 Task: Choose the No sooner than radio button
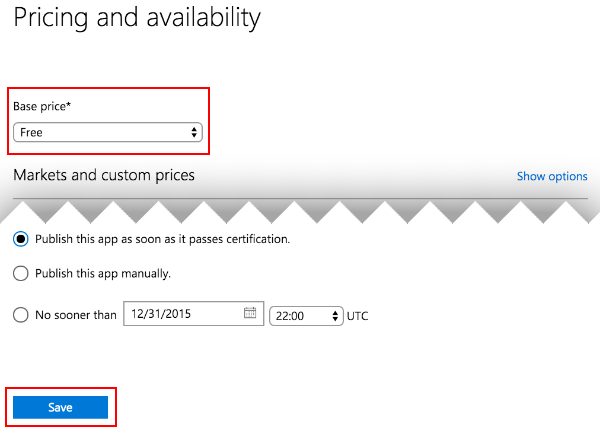coord(21,314)
